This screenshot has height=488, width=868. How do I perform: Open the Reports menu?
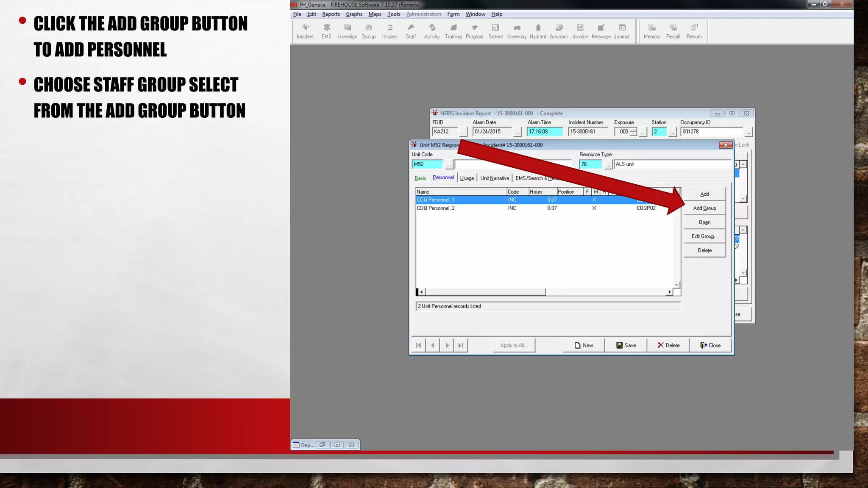[331, 14]
